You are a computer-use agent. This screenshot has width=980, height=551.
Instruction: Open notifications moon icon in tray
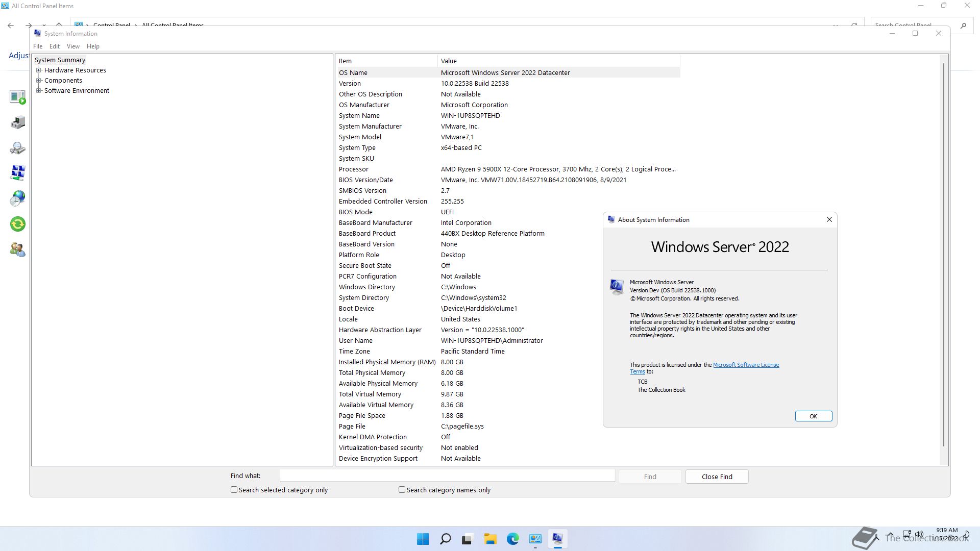coord(966,535)
